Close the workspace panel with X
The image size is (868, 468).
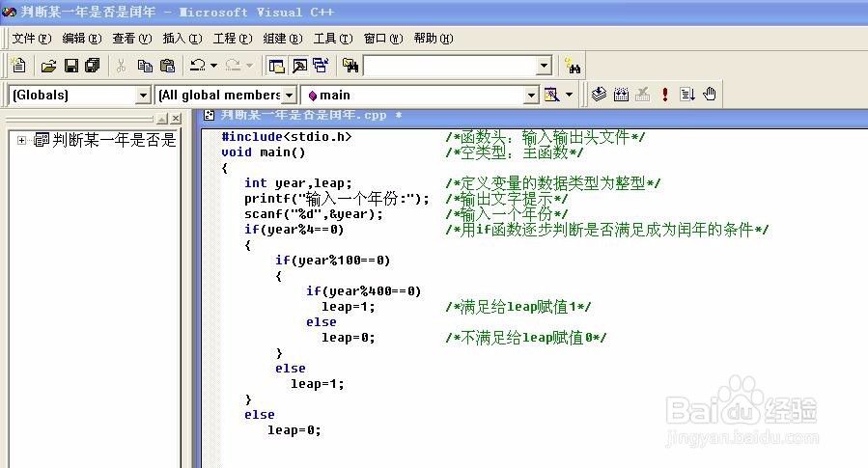point(176,119)
